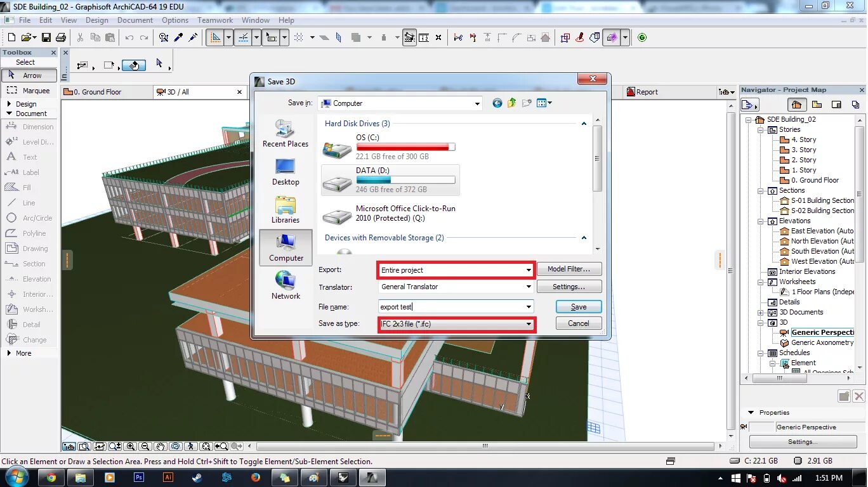Open Project Map view in Navigator
This screenshot has height=487, width=868.
[x=797, y=105]
